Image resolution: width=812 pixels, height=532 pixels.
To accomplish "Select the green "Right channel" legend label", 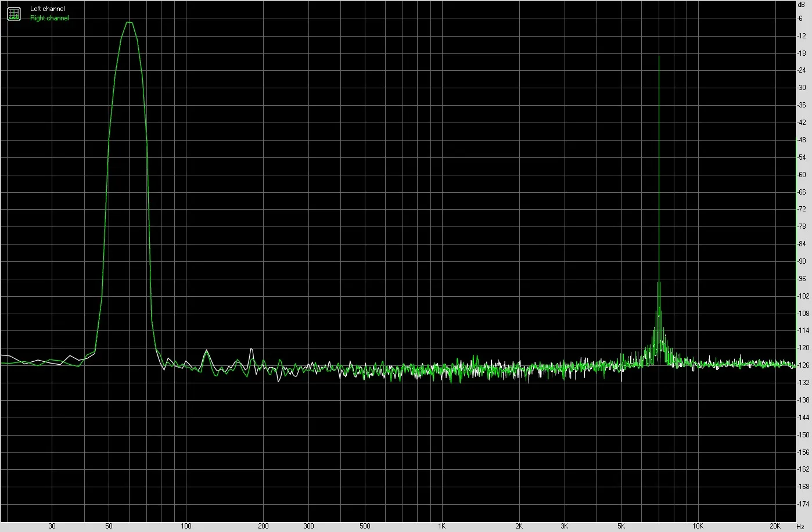I will pos(49,18).
